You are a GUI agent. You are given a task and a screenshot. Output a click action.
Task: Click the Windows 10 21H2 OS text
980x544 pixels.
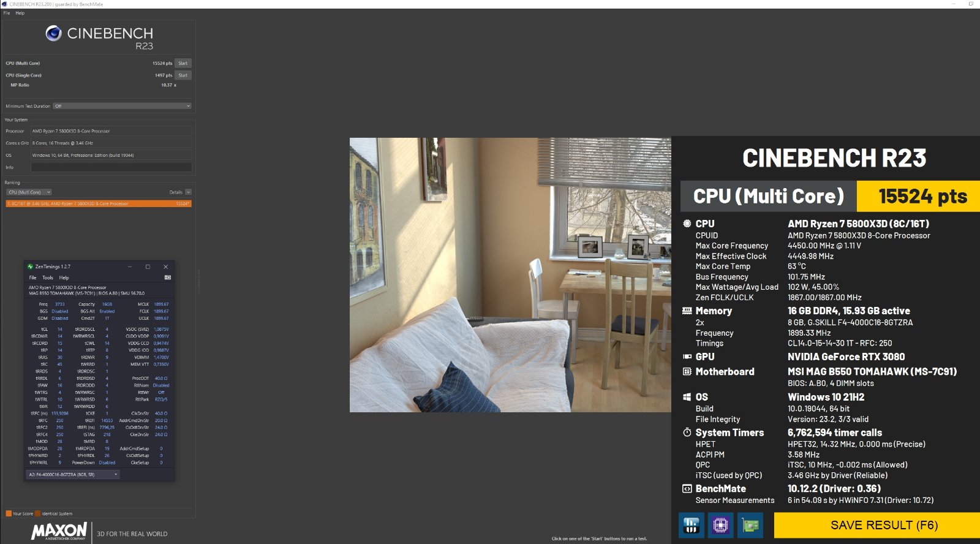click(826, 397)
